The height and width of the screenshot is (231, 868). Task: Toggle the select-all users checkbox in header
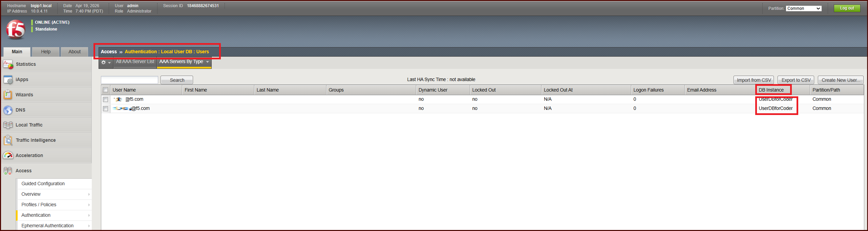coord(106,90)
